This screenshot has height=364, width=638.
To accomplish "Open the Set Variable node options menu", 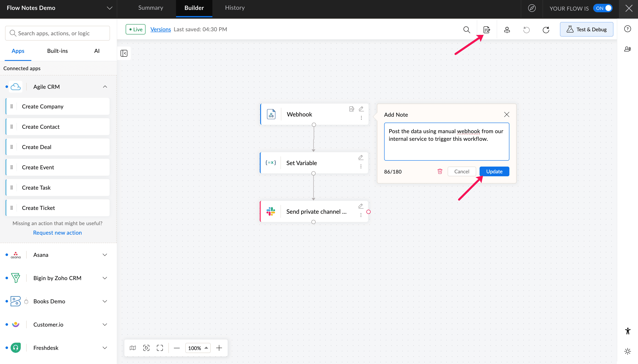I will click(x=361, y=167).
